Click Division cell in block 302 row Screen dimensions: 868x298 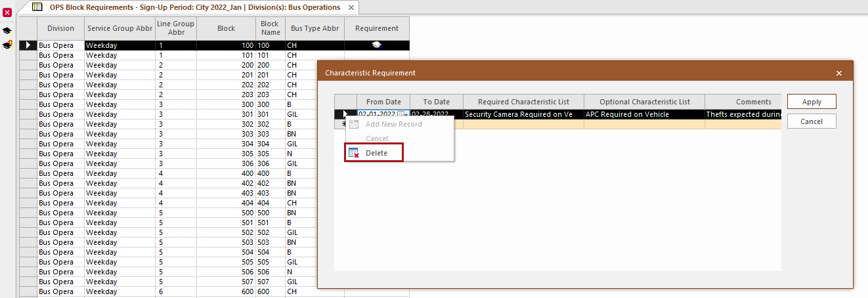(x=60, y=124)
